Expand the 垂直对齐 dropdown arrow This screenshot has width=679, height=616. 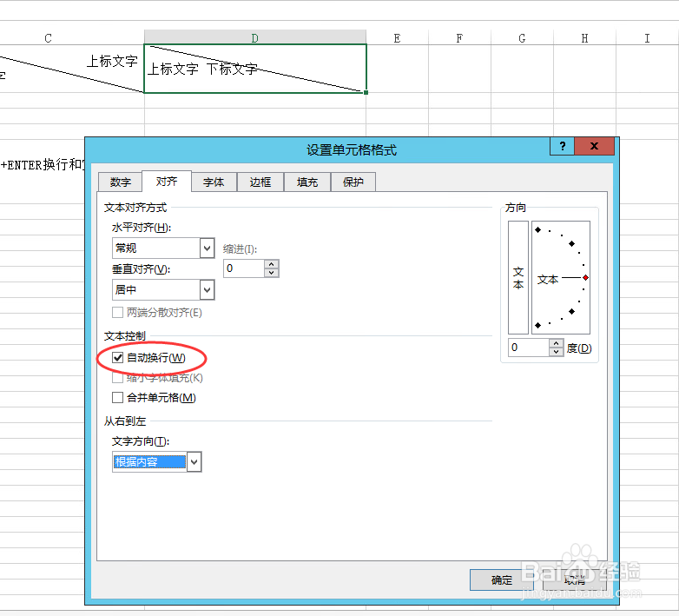click(207, 290)
